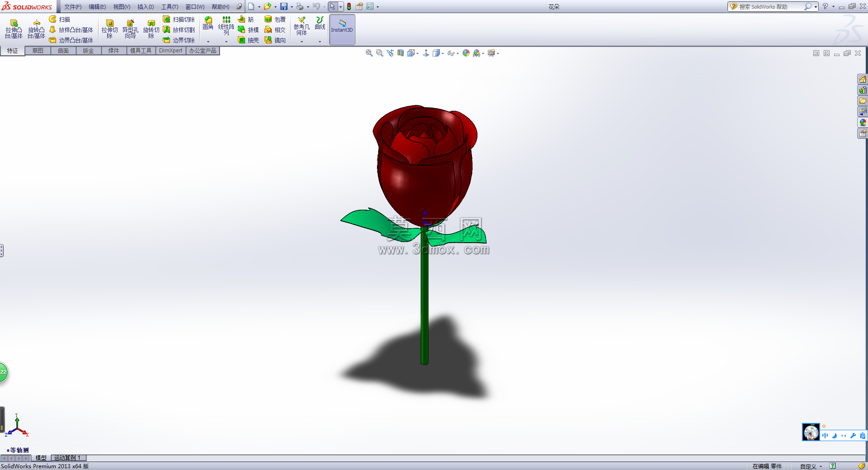Open the SolidWorks Resources home pane icon
Screen dimensions: 868x470
tap(863, 80)
